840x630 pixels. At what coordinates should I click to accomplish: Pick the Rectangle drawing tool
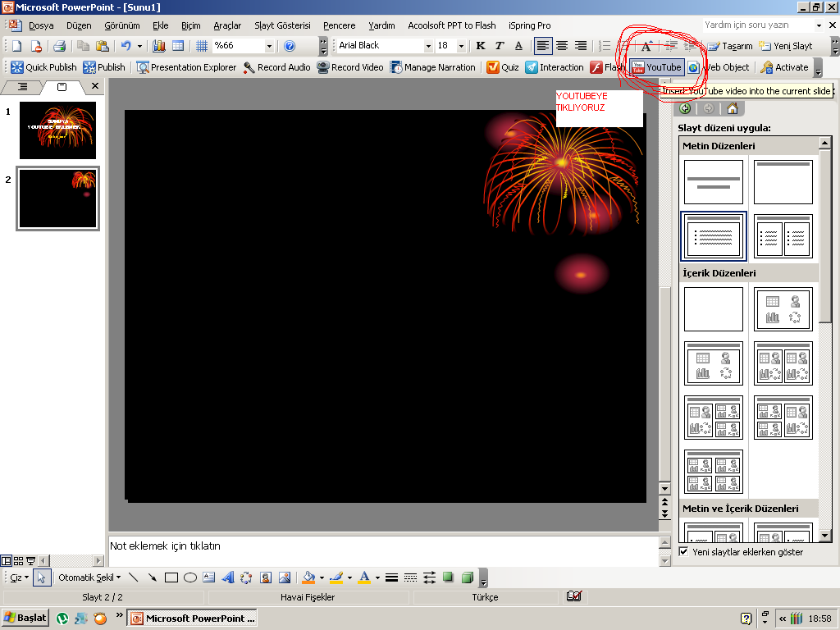(x=171, y=577)
